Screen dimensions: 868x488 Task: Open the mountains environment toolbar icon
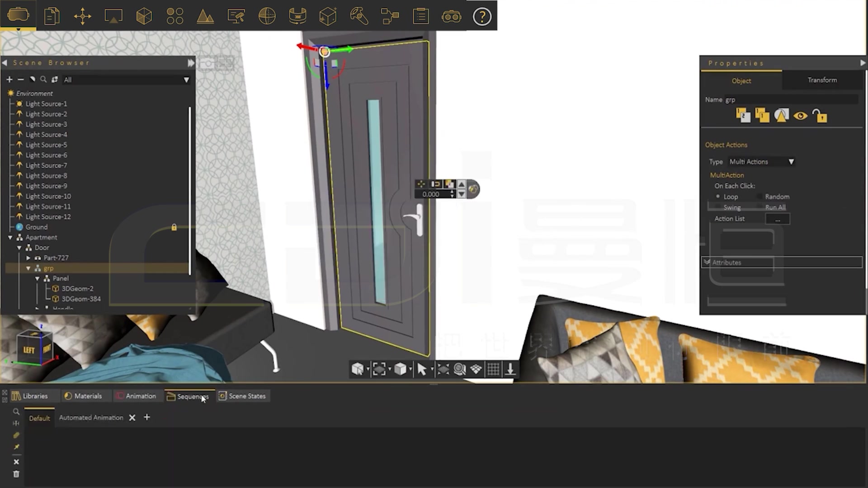(x=205, y=17)
